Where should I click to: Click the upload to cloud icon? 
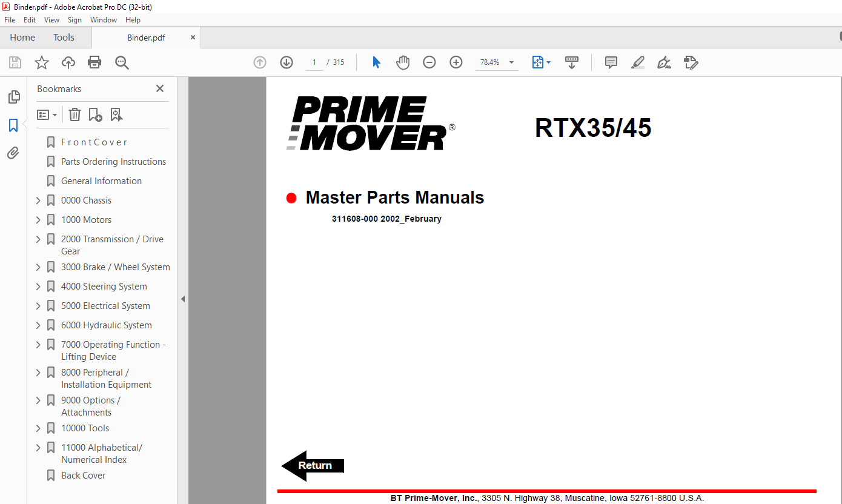[68, 62]
